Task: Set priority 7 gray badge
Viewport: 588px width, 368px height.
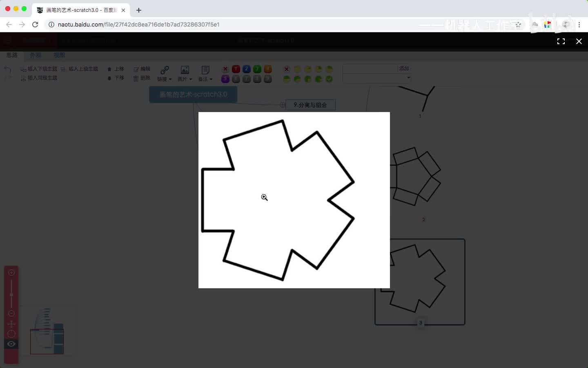Action: (x=247, y=79)
